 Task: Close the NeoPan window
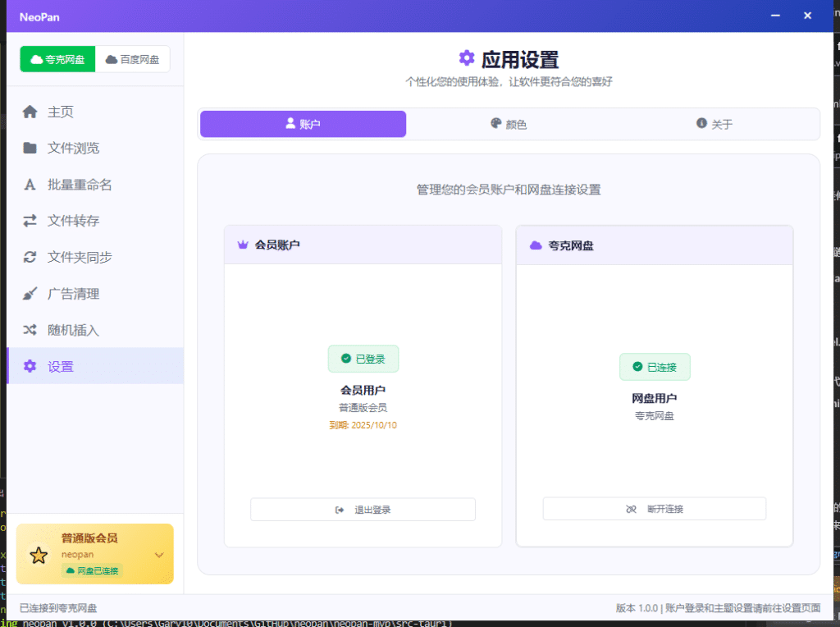807,16
